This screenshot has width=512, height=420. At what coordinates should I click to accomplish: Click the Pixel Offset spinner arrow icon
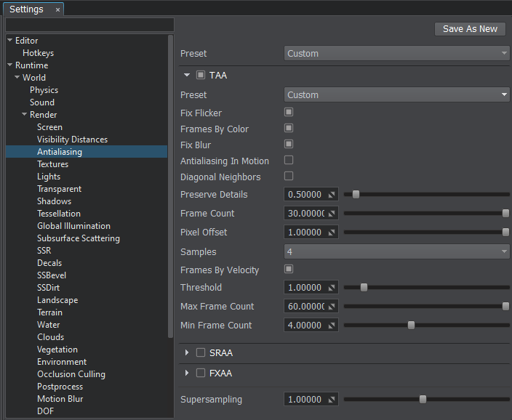point(332,233)
